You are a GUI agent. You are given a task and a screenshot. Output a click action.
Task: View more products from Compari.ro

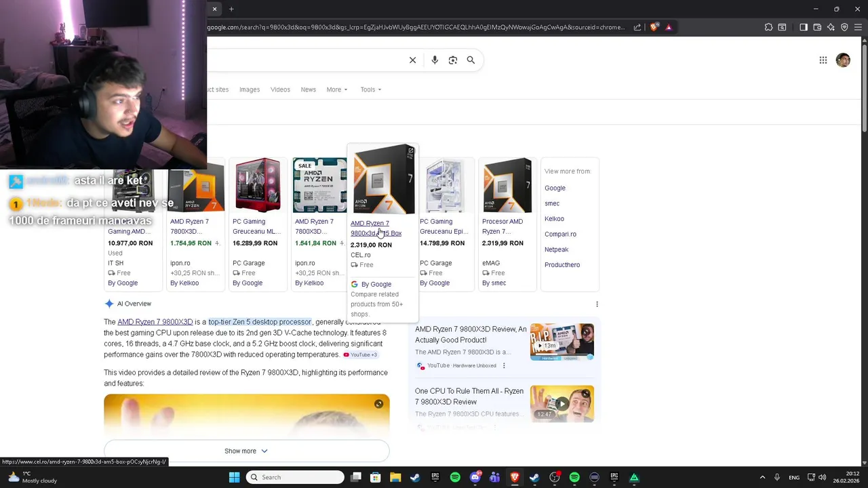(x=560, y=234)
